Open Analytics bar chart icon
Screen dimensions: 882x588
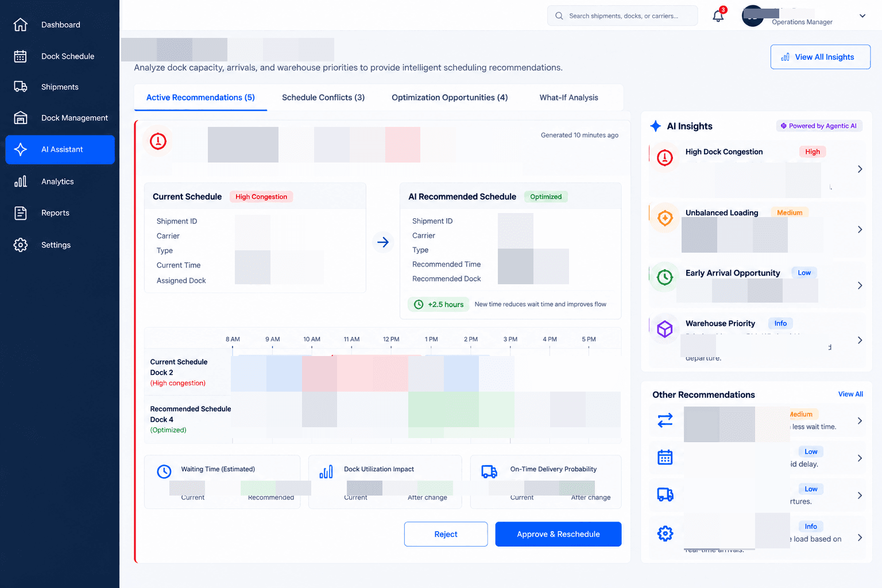[x=21, y=181]
